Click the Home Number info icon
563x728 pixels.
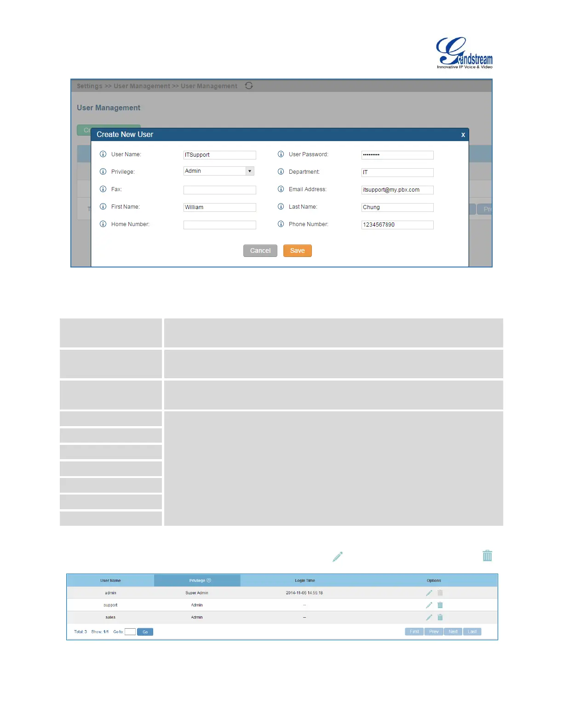103,224
